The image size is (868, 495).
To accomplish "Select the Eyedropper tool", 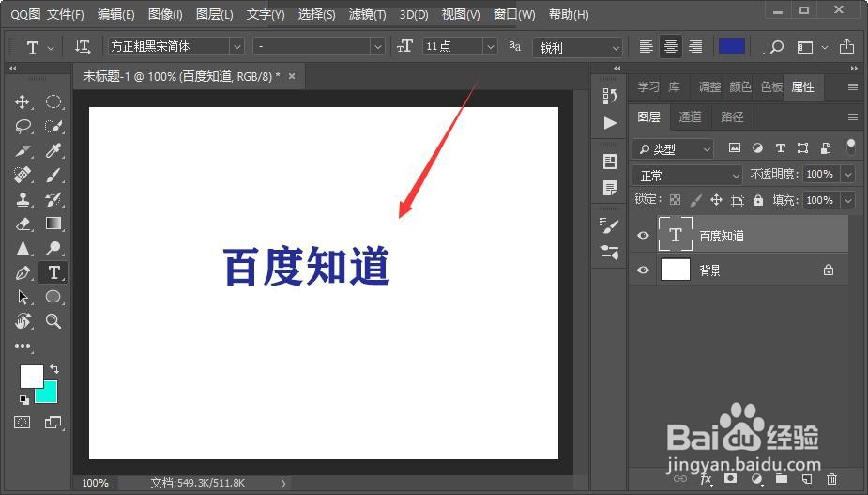I will (x=53, y=150).
